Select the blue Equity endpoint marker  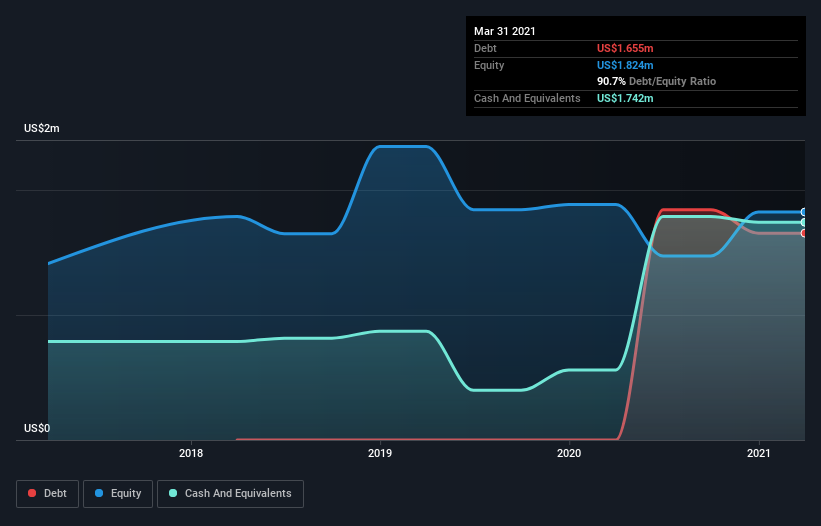tap(804, 212)
